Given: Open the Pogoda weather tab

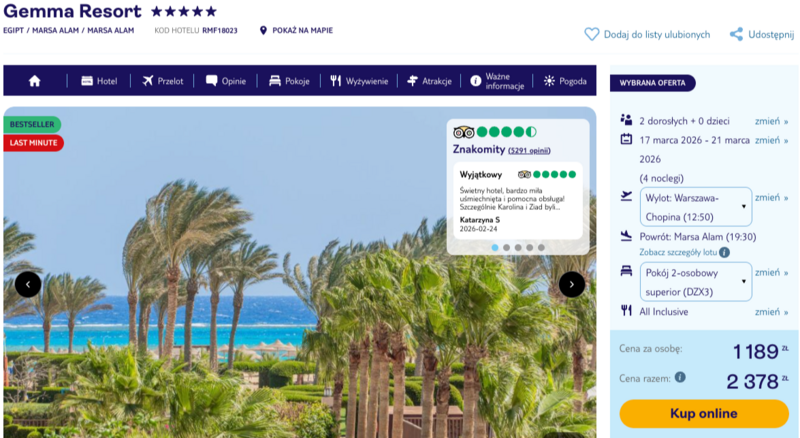Looking at the screenshot, I should [x=565, y=81].
